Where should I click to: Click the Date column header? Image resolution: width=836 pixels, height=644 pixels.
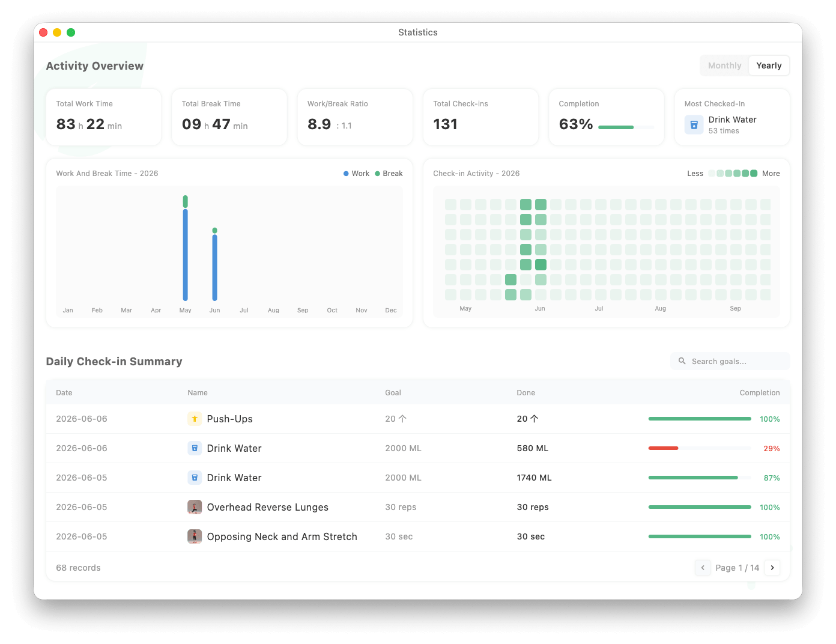(x=64, y=393)
